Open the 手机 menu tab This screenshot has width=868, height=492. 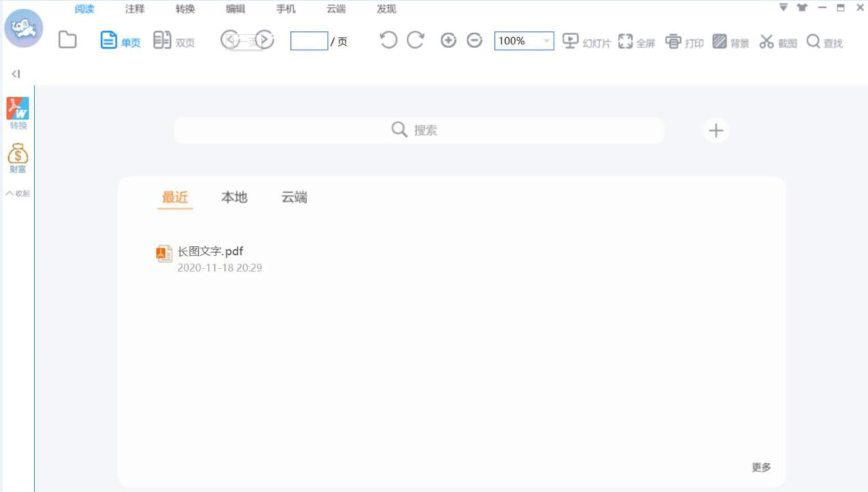tap(286, 9)
